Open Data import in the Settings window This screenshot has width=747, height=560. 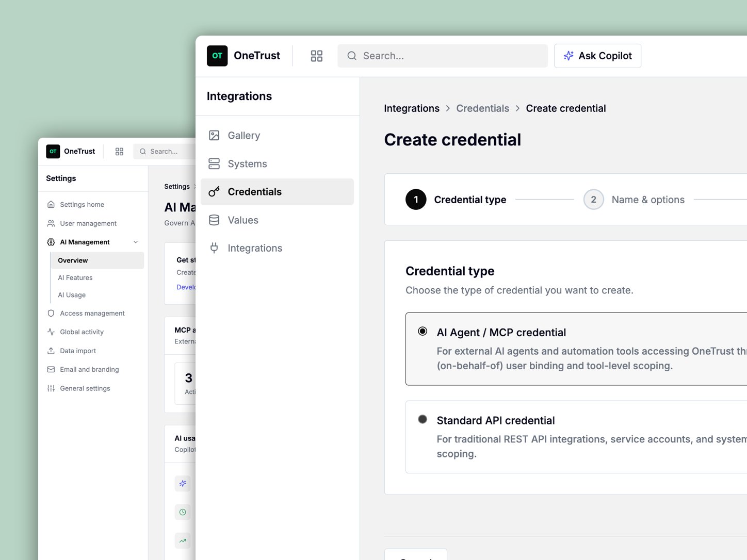pos(93,351)
